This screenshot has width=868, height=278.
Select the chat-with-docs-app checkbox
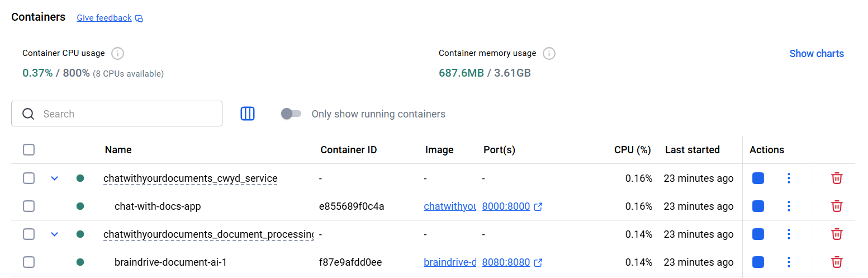click(29, 206)
